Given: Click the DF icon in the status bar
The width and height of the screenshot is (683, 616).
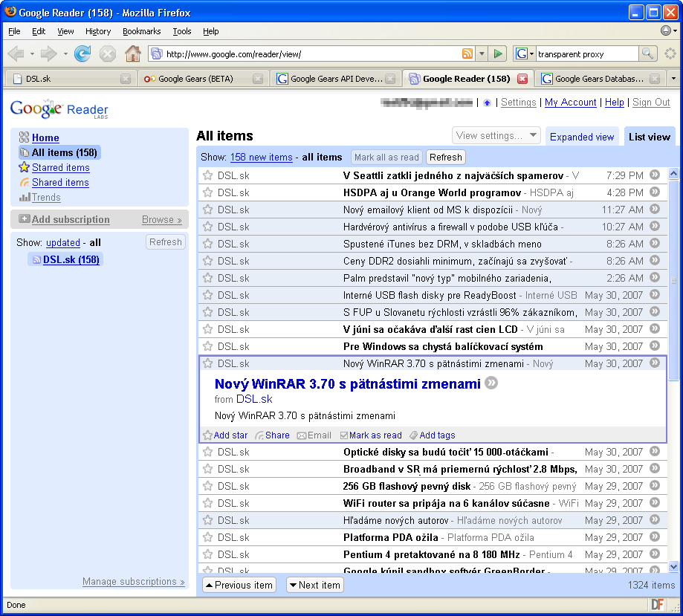Looking at the screenshot, I should (x=657, y=605).
